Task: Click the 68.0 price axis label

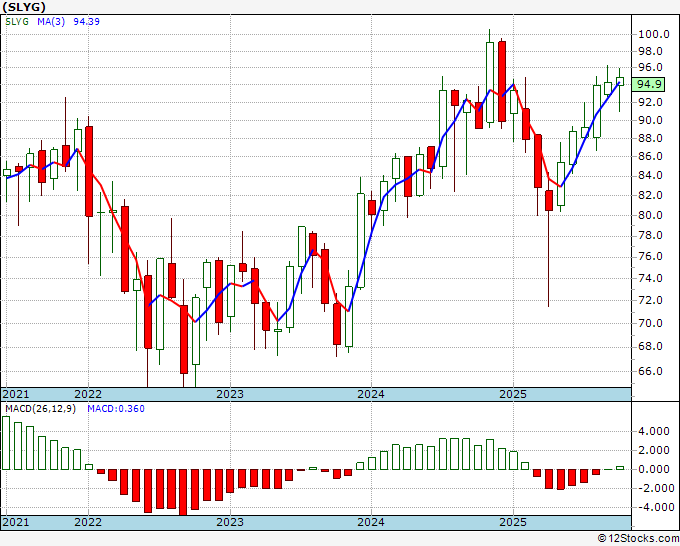Action: (x=650, y=347)
